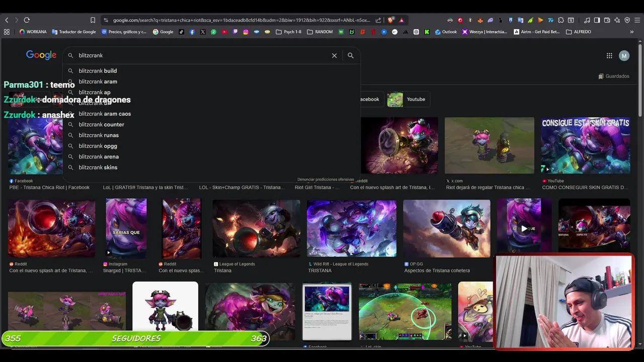Screen dimensions: 644x362
Task: Open the X (Twitter) bookmark
Action: (203, 32)
